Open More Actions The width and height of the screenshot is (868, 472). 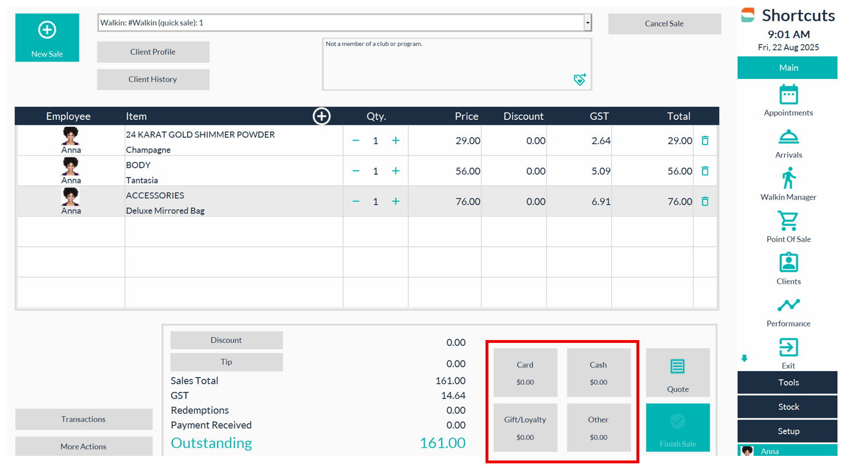pyautogui.click(x=84, y=446)
